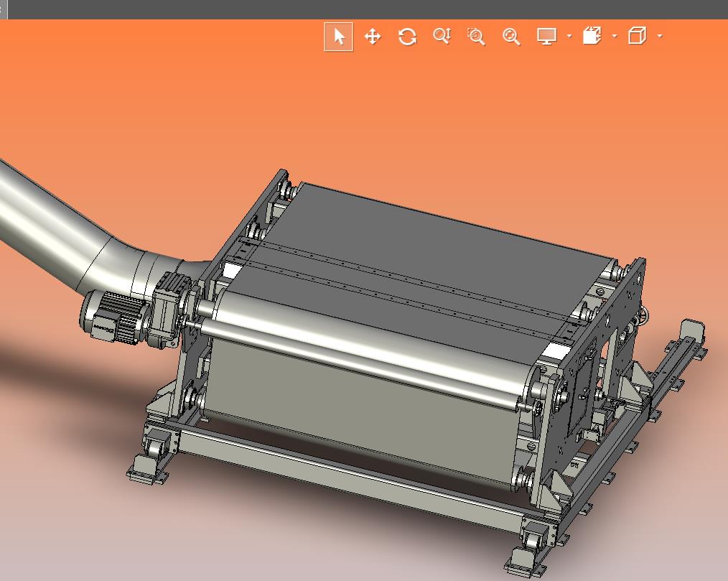Click the monitor display settings icon
The width and height of the screenshot is (728, 581).
pyautogui.click(x=546, y=36)
